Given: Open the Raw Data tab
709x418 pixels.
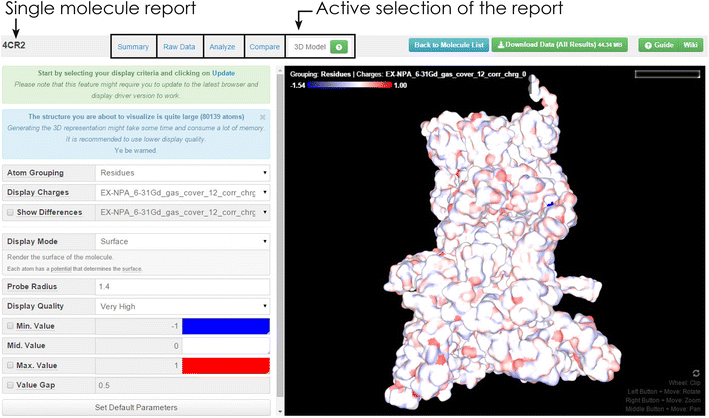Looking at the screenshot, I should click(180, 47).
